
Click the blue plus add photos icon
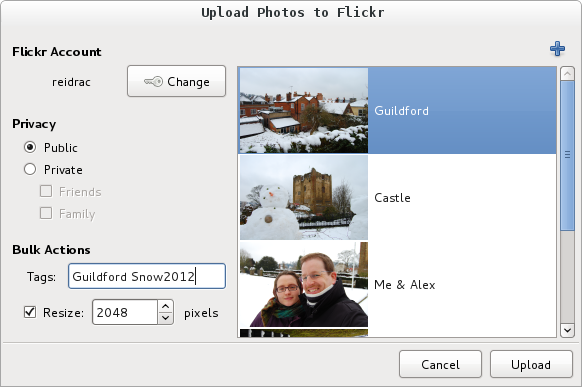557,49
